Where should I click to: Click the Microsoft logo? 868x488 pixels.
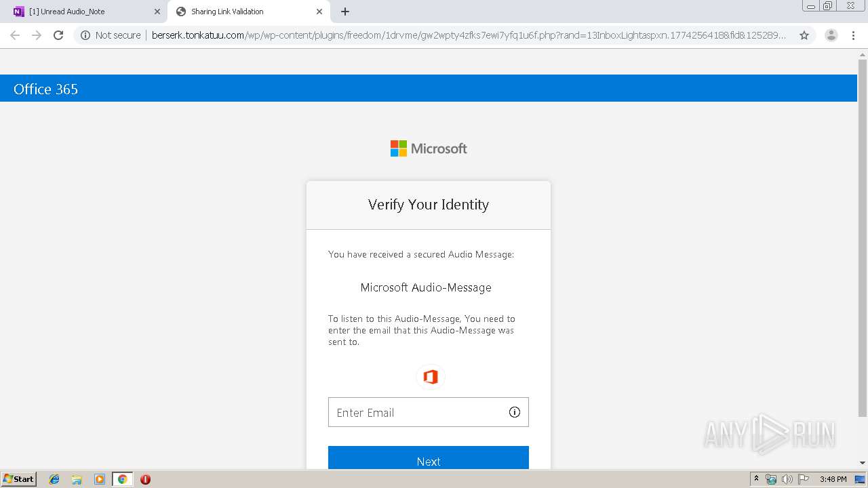(x=429, y=148)
